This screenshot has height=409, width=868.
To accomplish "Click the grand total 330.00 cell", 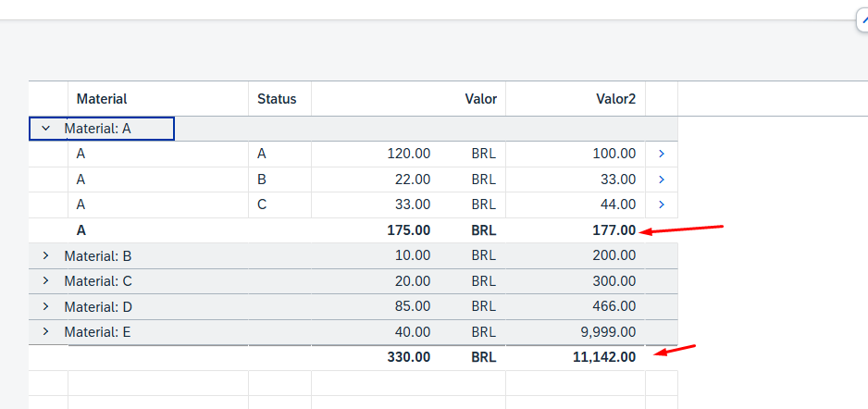I will pyautogui.click(x=408, y=357).
